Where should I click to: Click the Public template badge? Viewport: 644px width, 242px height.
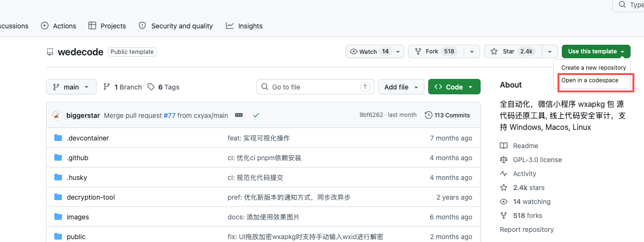[x=132, y=52]
